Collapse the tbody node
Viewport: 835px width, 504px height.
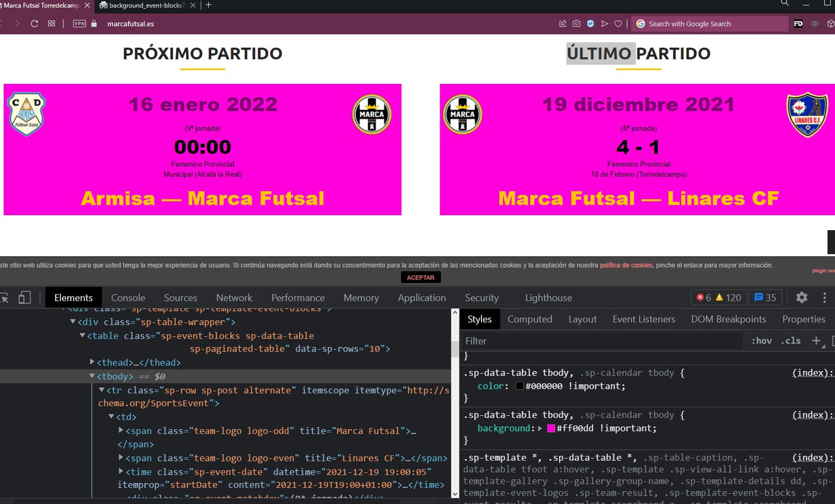click(92, 377)
